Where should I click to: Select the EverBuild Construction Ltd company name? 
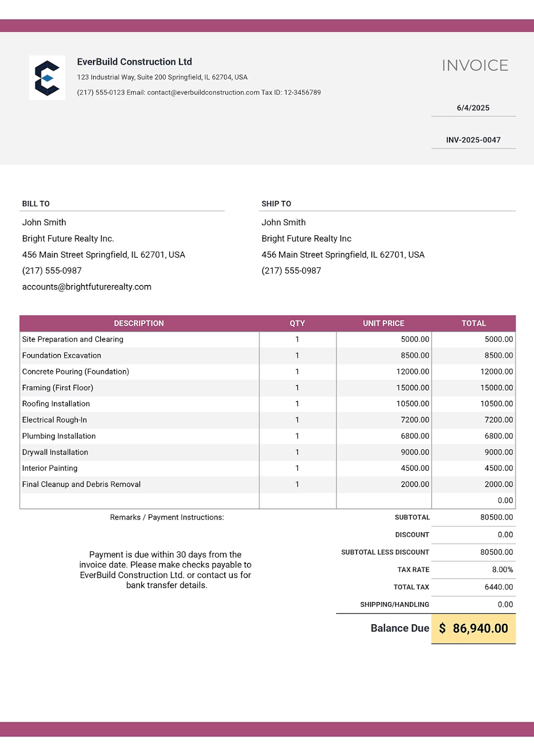coord(135,62)
